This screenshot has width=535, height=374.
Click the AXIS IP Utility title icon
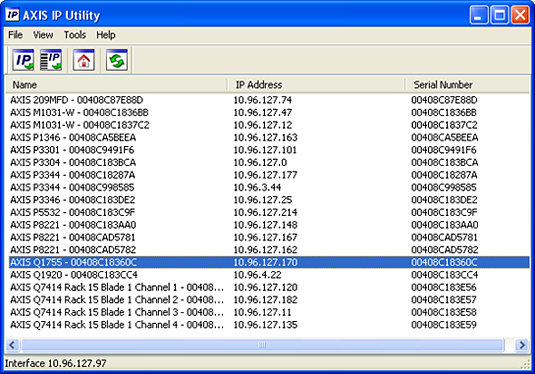point(13,15)
